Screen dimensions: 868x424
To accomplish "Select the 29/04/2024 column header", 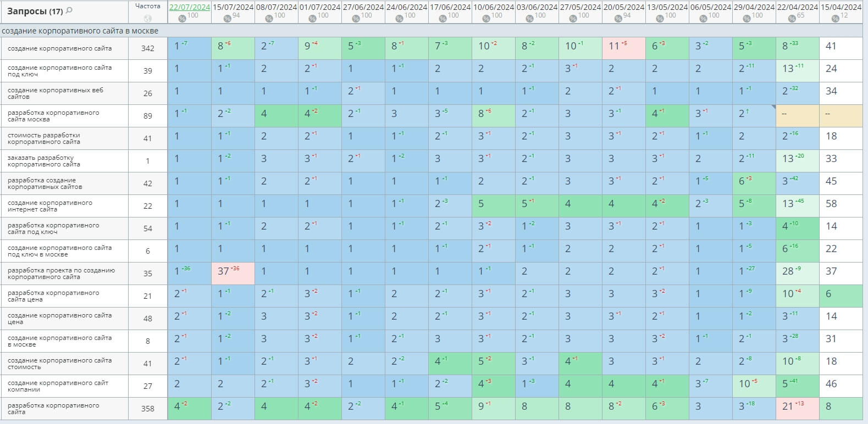I will click(754, 7).
